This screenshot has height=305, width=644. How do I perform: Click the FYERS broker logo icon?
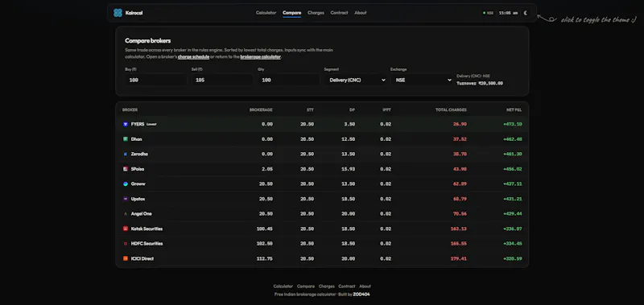coord(126,124)
